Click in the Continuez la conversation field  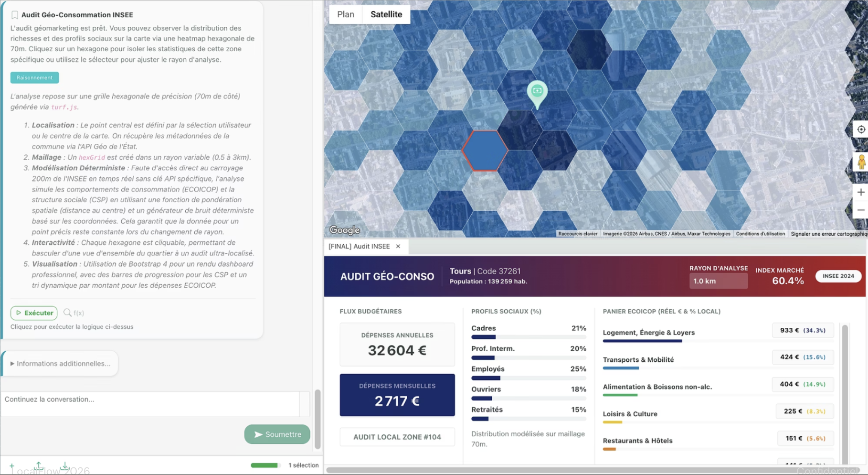click(150, 404)
